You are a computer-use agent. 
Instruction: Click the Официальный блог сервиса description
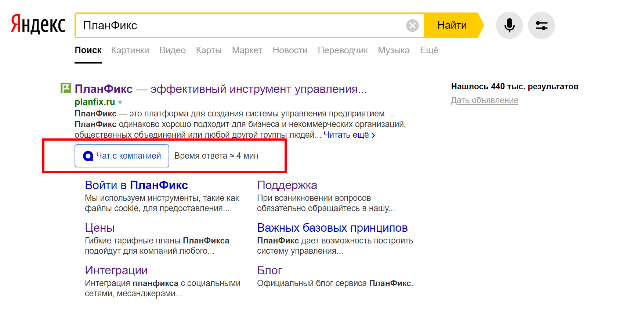tap(335, 283)
